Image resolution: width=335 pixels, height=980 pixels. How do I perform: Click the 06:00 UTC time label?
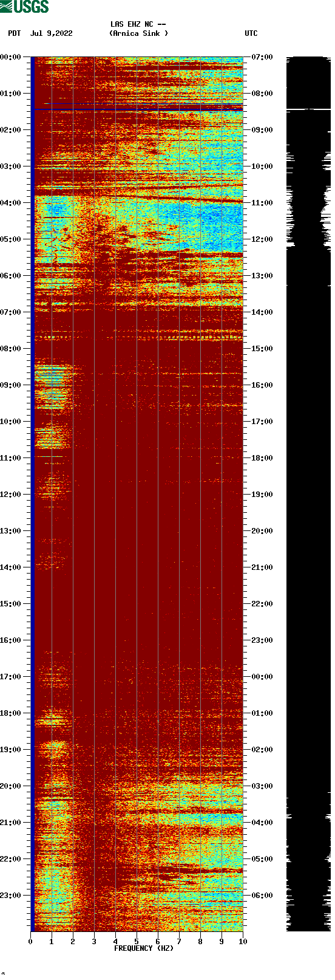tap(262, 896)
